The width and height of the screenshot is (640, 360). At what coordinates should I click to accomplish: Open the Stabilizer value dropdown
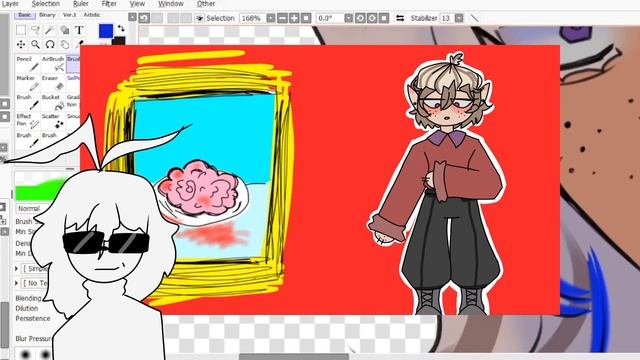coord(459,18)
